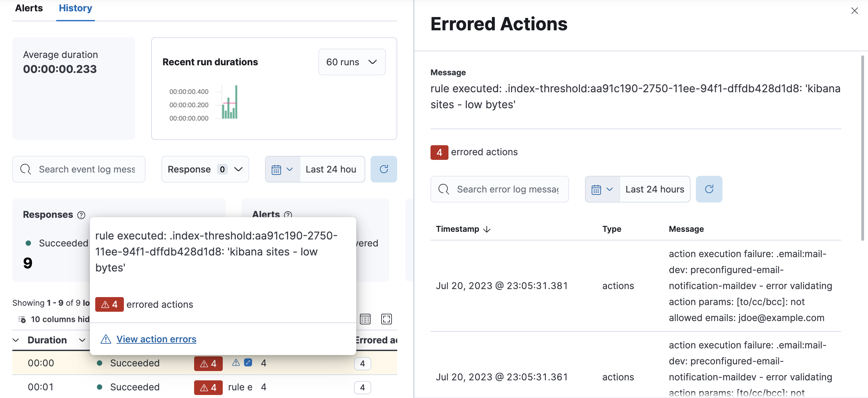Click the refresh icon in main event log
The image size is (868, 398).
[x=384, y=169]
